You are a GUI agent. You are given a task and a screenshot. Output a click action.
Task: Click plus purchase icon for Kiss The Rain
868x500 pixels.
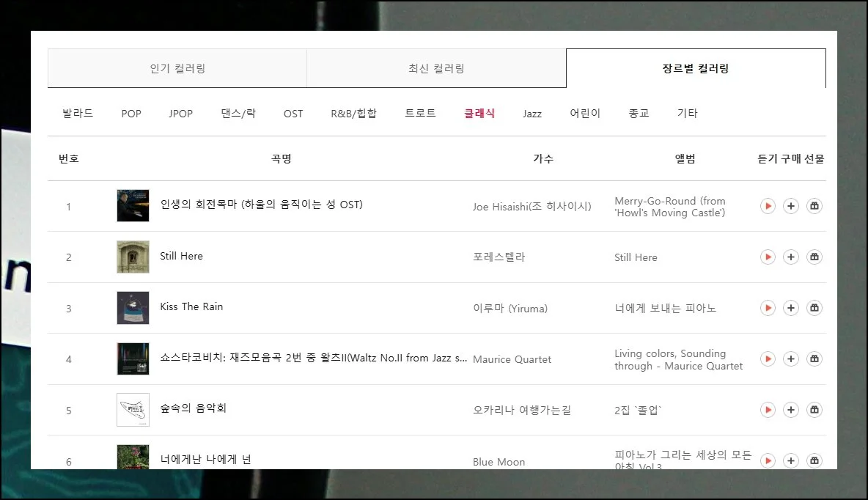790,308
